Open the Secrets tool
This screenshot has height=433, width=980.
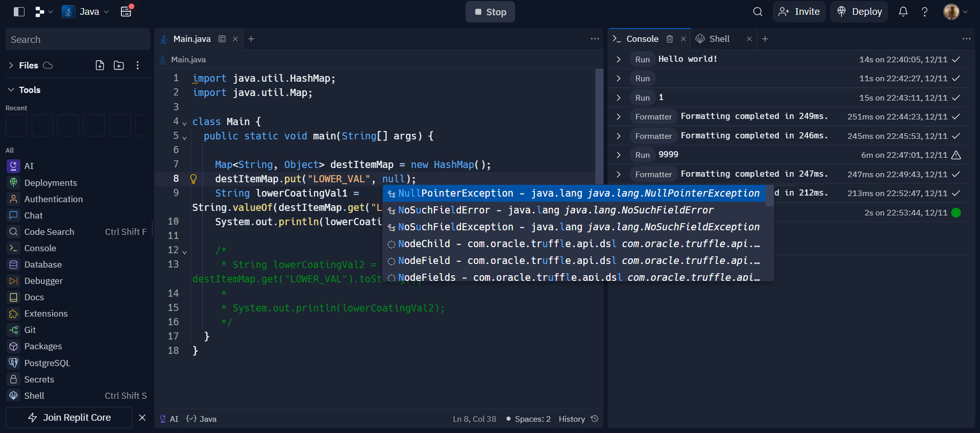77,379
